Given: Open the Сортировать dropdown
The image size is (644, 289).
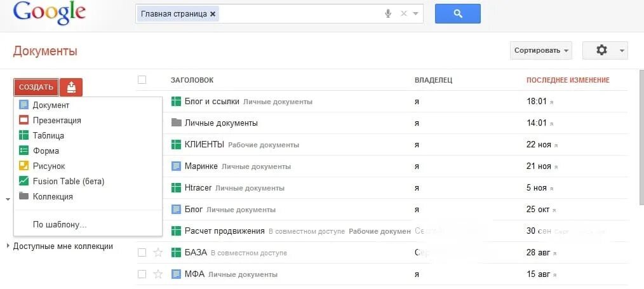Looking at the screenshot, I should (540, 50).
